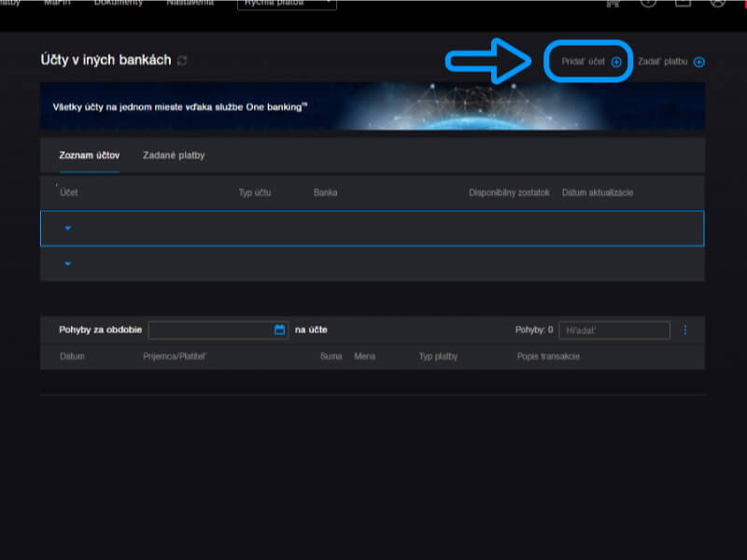Select the Zoznam účtov tab

[x=89, y=155]
